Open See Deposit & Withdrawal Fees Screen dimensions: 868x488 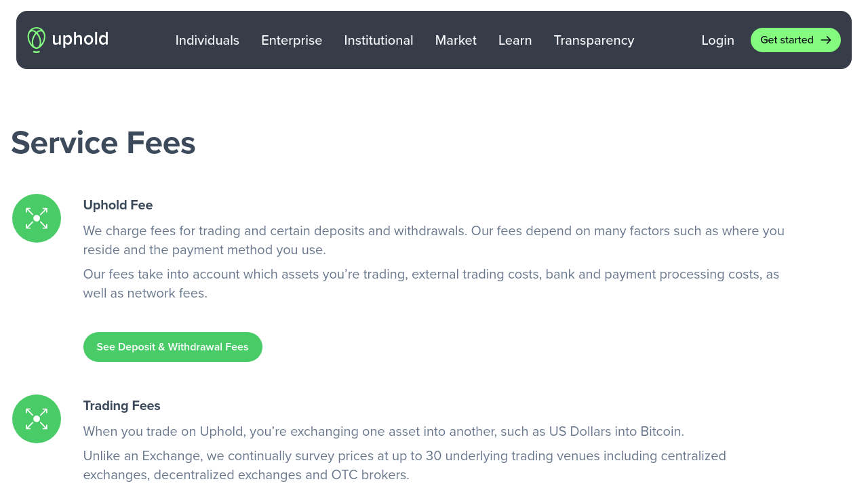coord(172,347)
